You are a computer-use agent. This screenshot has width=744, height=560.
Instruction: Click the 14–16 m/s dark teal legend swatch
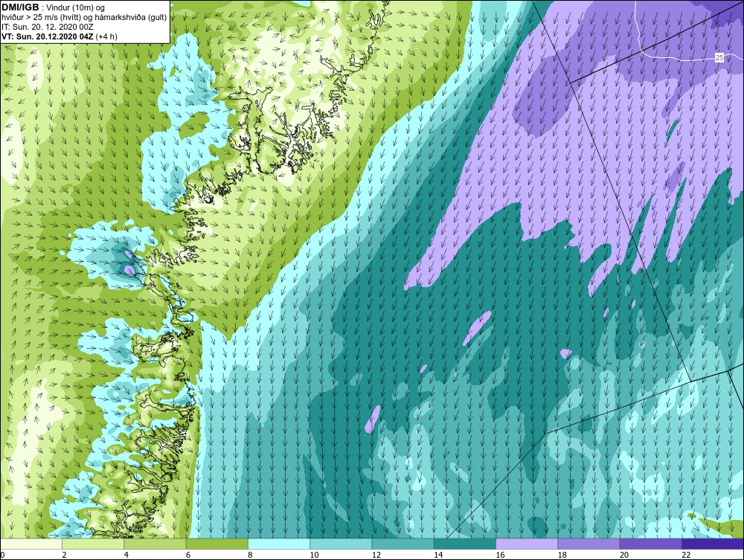(x=464, y=544)
